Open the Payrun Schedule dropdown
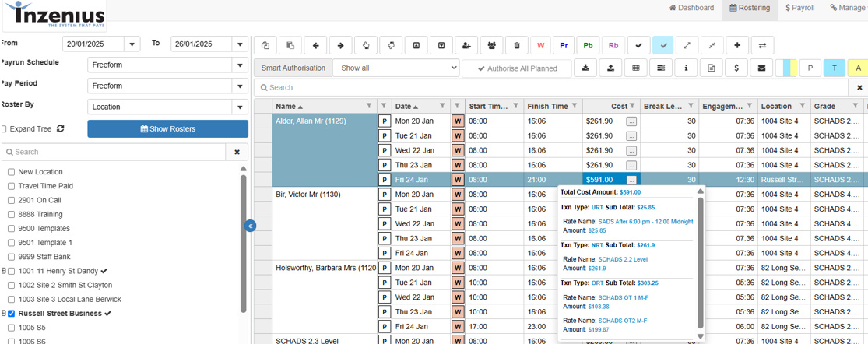 [240, 65]
